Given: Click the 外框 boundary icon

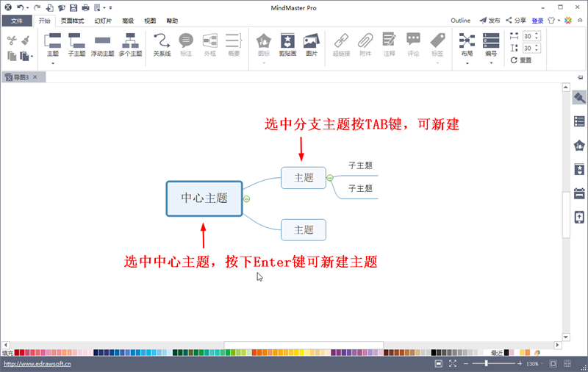Looking at the screenshot, I should coord(210,45).
